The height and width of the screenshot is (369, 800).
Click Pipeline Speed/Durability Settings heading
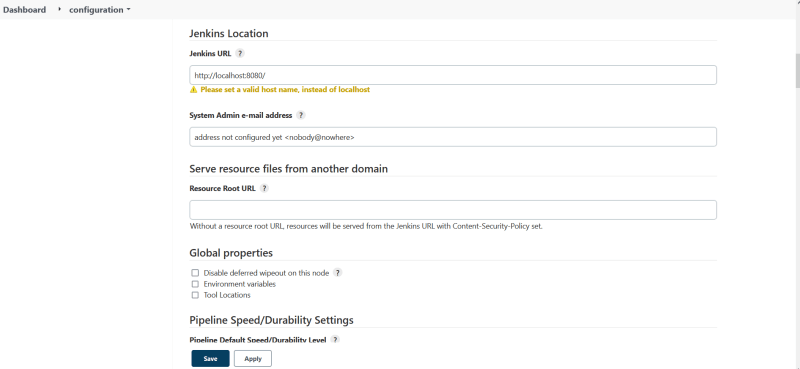click(x=271, y=320)
